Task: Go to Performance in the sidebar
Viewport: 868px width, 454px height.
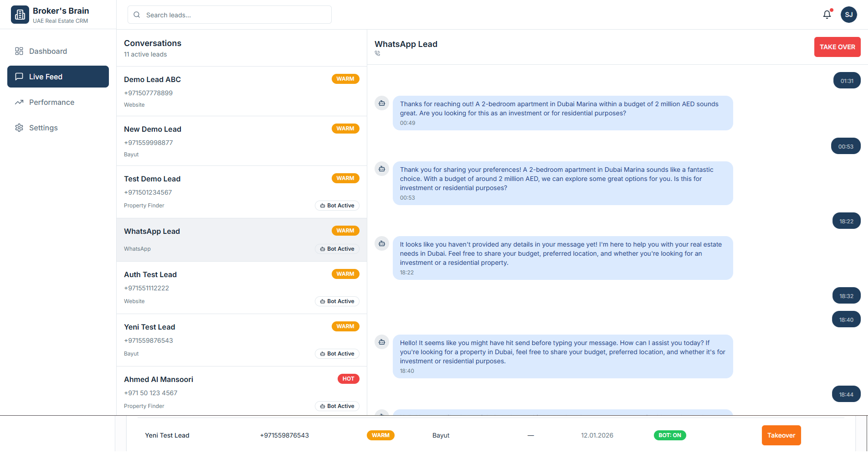Action: click(51, 102)
